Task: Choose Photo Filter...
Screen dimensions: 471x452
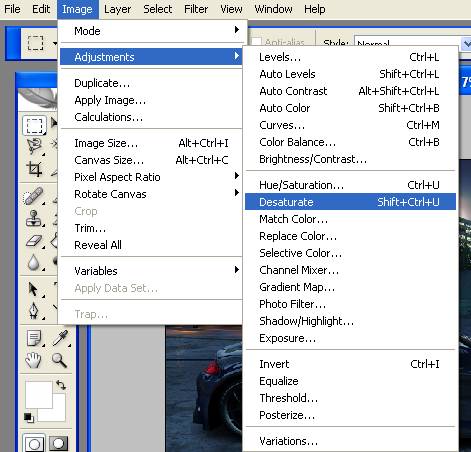Action: click(x=350, y=304)
